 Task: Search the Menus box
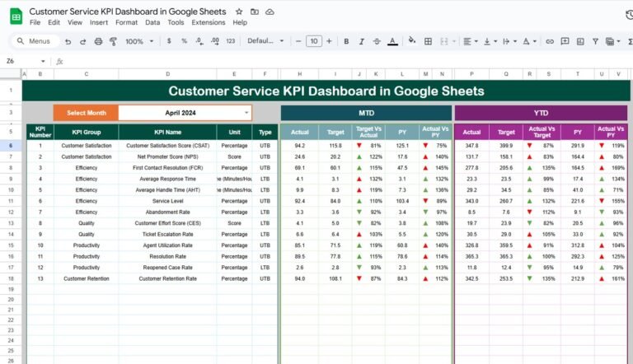(x=35, y=41)
